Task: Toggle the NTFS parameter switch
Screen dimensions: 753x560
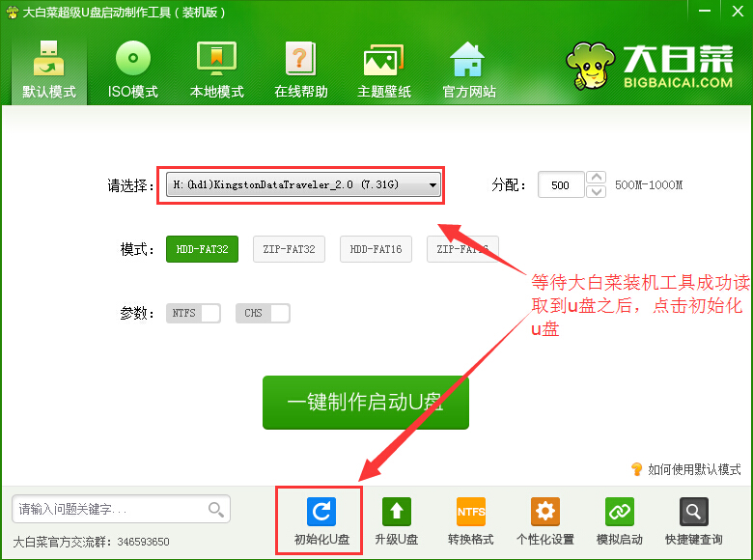Action: coord(193,313)
